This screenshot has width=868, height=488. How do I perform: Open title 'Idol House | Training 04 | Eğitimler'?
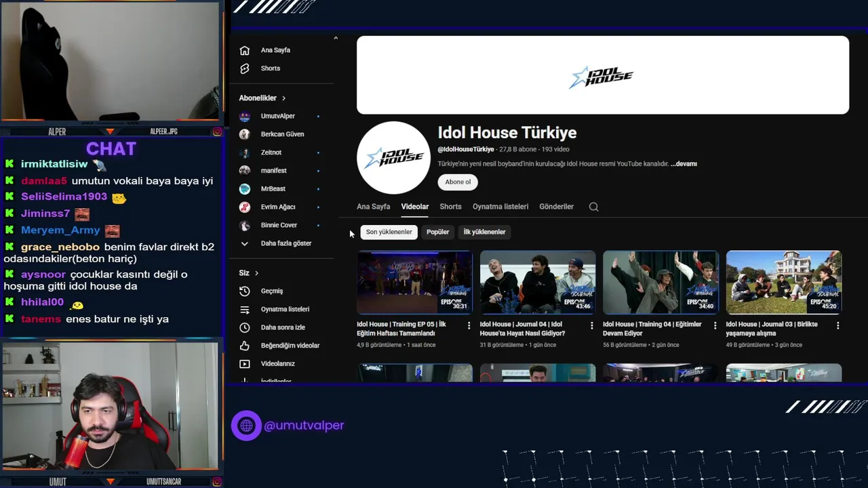click(x=652, y=329)
